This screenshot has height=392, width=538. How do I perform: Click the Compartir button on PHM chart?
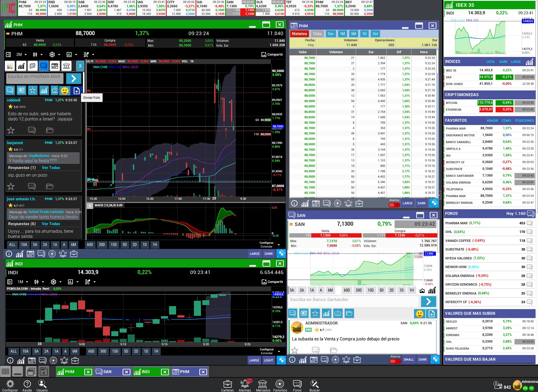point(272,55)
